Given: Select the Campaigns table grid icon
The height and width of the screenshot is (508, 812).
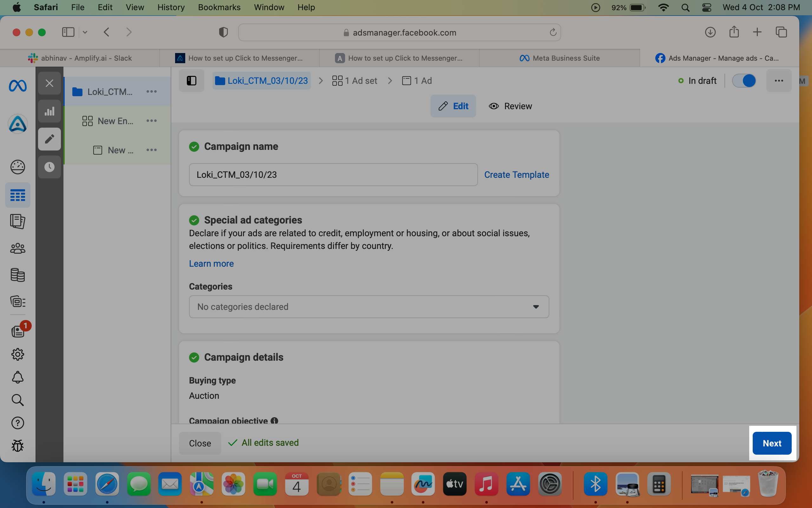Looking at the screenshot, I should pos(17,195).
